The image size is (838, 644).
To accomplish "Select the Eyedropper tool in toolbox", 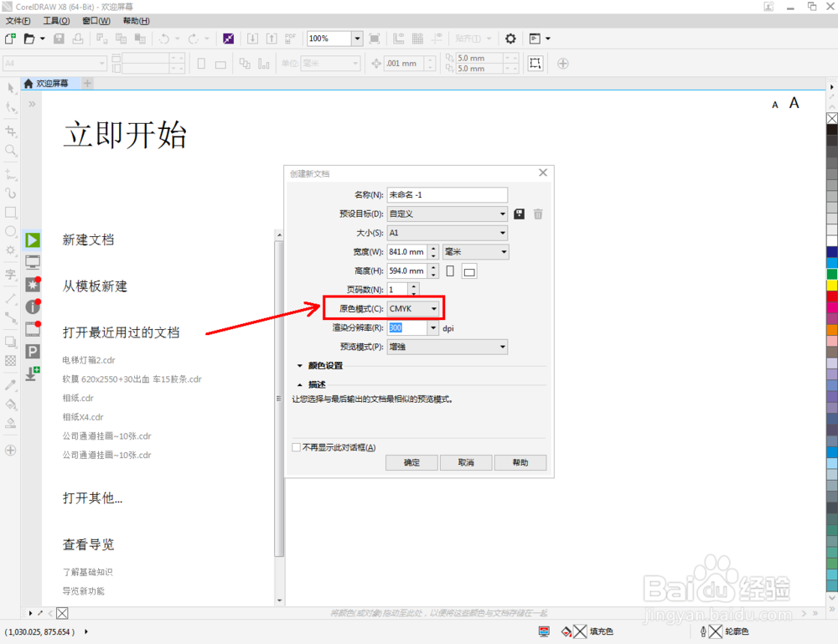I will (x=11, y=384).
